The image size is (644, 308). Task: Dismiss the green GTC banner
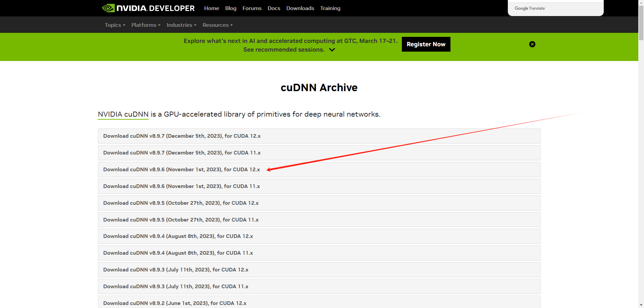[532, 44]
